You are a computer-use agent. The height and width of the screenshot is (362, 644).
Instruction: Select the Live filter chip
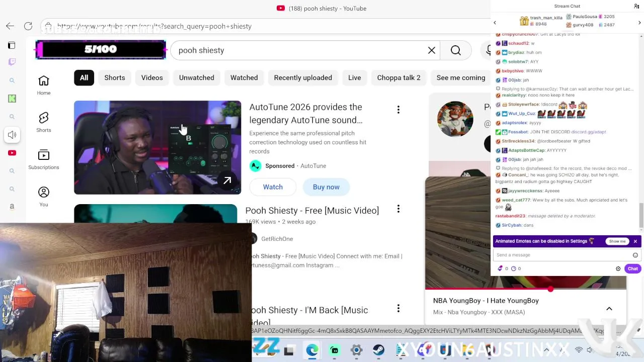tap(355, 77)
